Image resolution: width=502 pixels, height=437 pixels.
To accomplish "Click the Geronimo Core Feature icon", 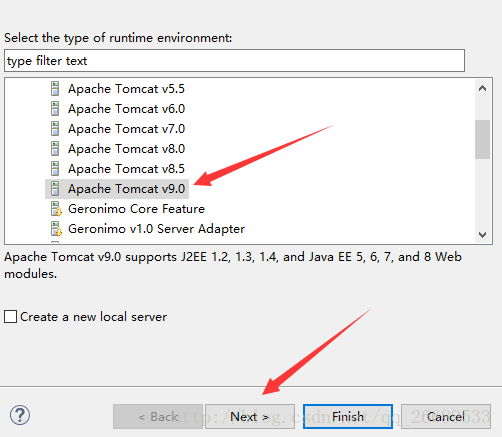I will click(56, 209).
